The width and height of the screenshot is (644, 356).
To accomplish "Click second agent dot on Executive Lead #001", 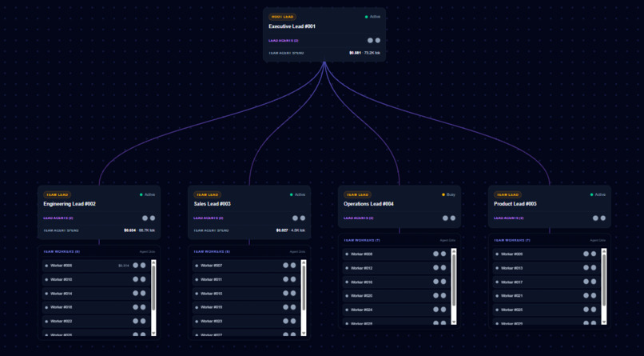I will click(x=378, y=40).
